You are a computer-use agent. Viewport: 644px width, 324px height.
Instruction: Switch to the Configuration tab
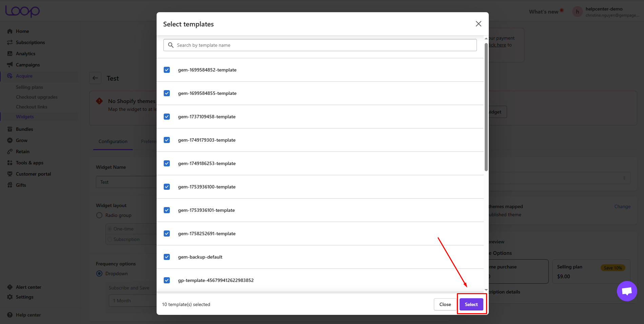click(x=113, y=141)
